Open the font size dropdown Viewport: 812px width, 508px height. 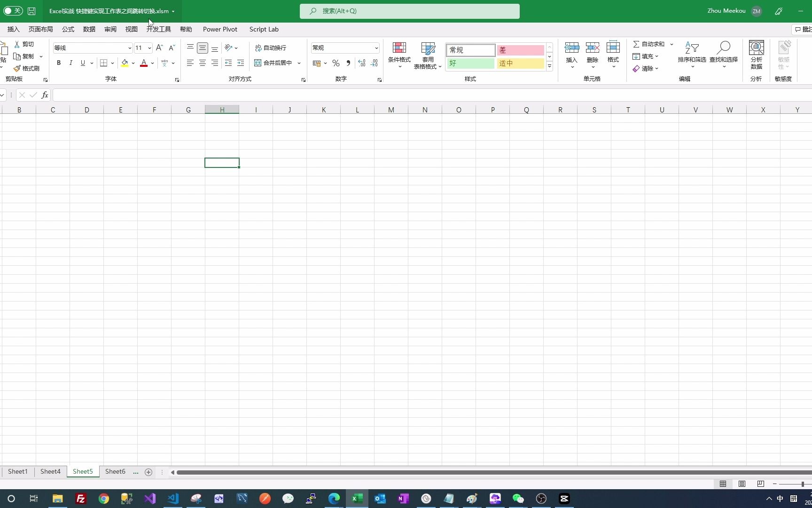pos(149,48)
